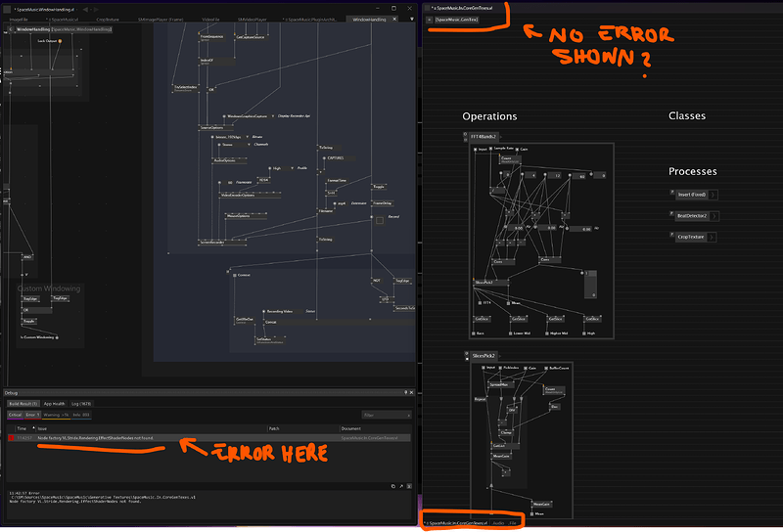This screenshot has width=783, height=532.
Task: Switch to the WindowHandling tab
Action: point(372,19)
